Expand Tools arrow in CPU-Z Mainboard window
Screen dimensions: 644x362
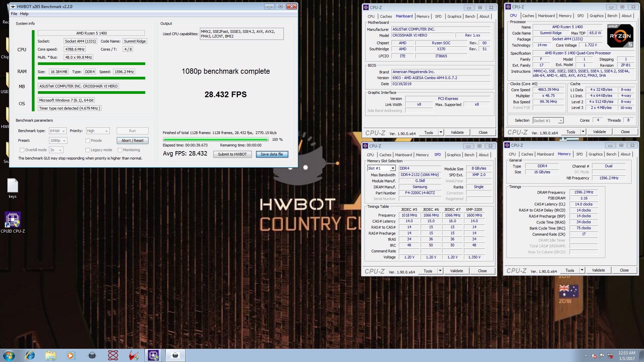pyautogui.click(x=441, y=133)
